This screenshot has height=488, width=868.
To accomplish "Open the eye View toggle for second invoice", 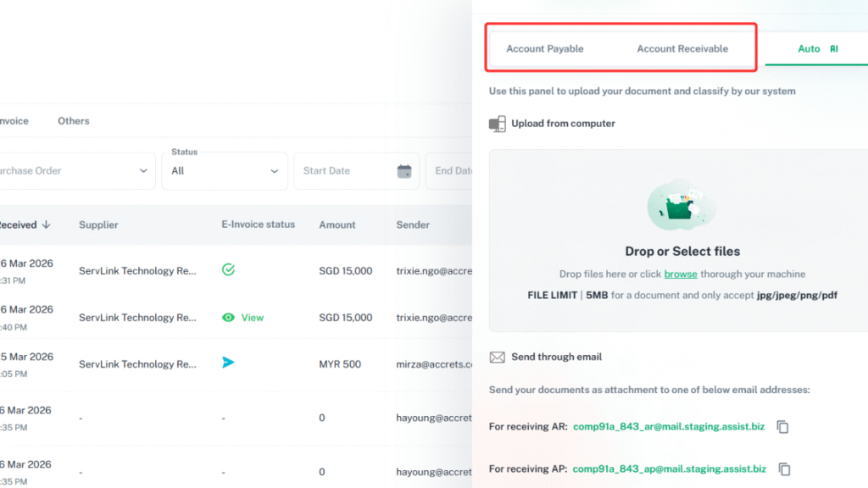I will pos(238,315).
